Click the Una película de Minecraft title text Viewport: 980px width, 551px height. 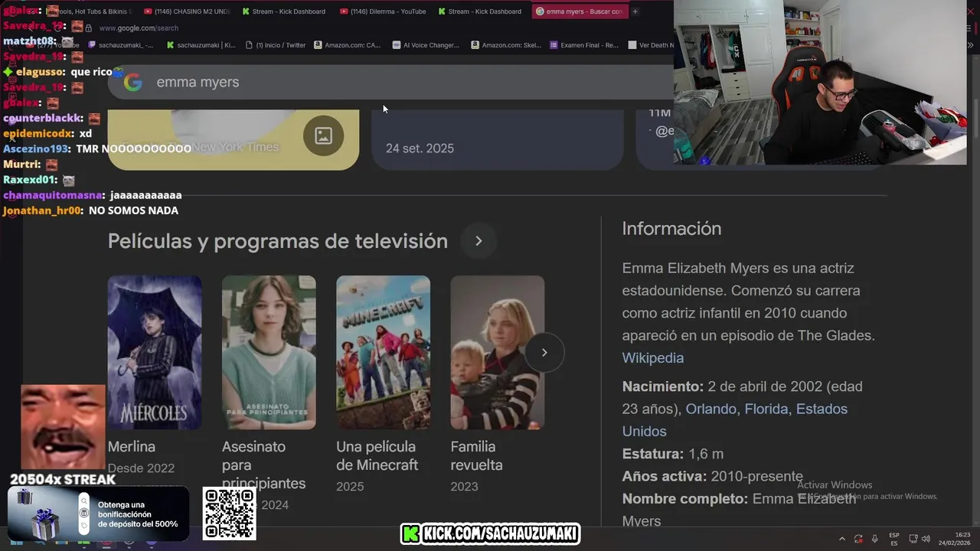click(377, 456)
